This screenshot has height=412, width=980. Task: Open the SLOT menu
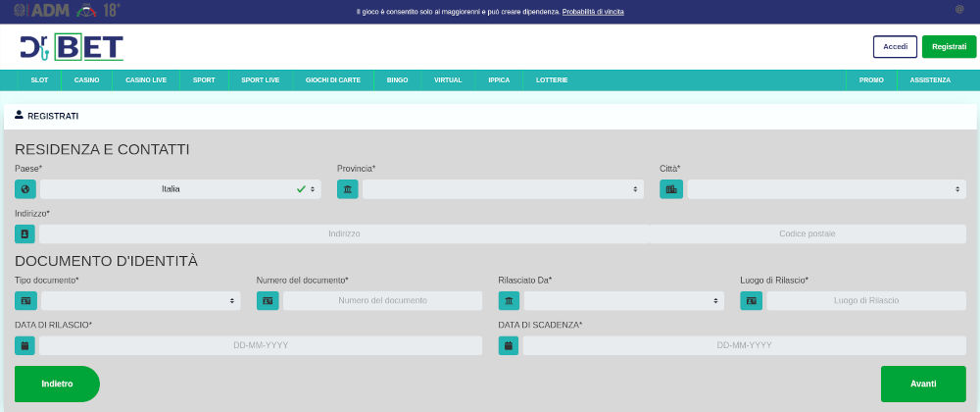click(39, 80)
